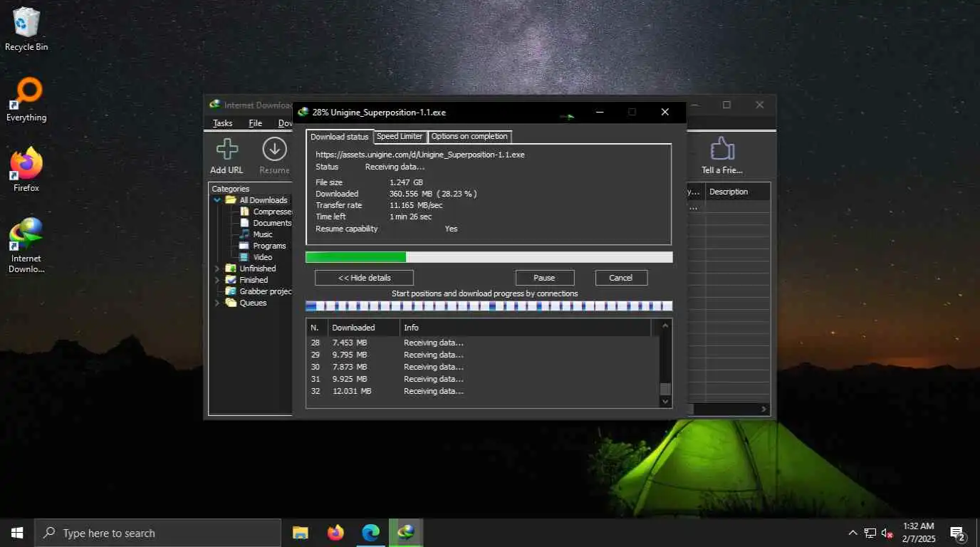Image resolution: width=980 pixels, height=547 pixels.
Task: Select connection row 32 with 12.031 MB
Action: click(x=483, y=391)
